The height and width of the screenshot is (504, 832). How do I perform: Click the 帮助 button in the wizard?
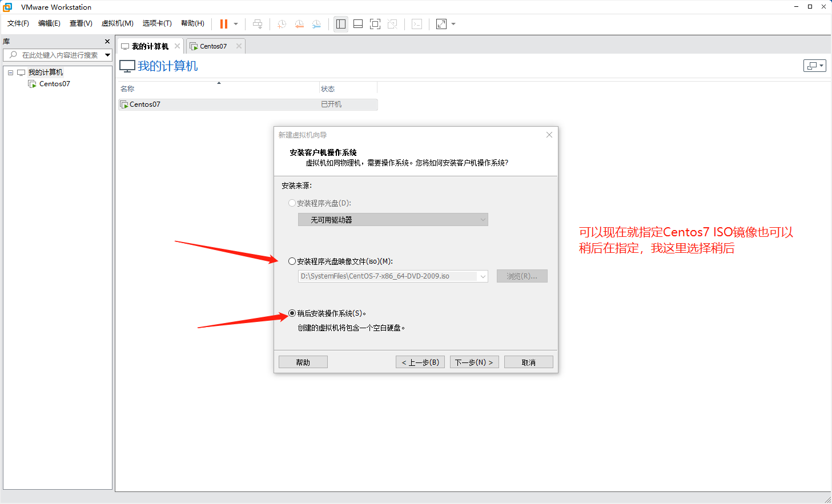(303, 362)
